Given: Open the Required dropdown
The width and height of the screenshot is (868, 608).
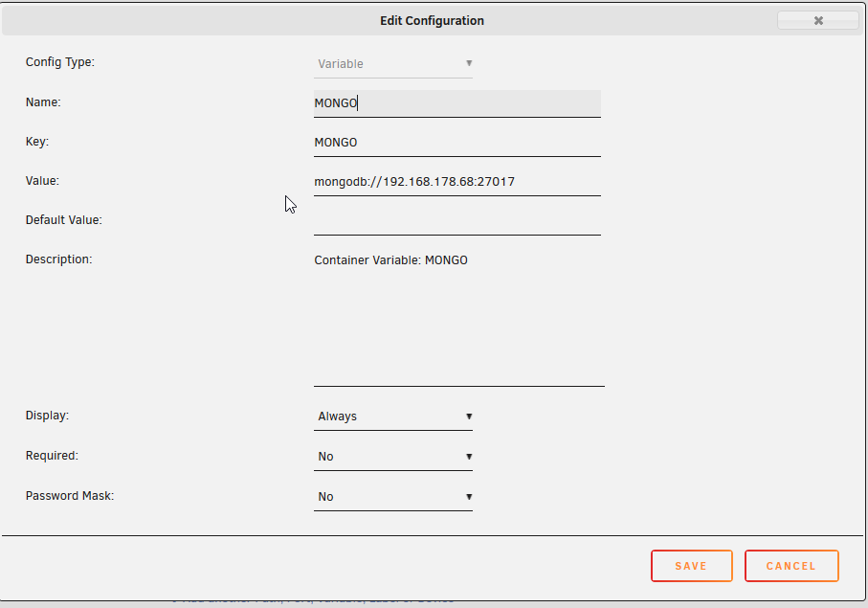Looking at the screenshot, I should pos(393,457).
